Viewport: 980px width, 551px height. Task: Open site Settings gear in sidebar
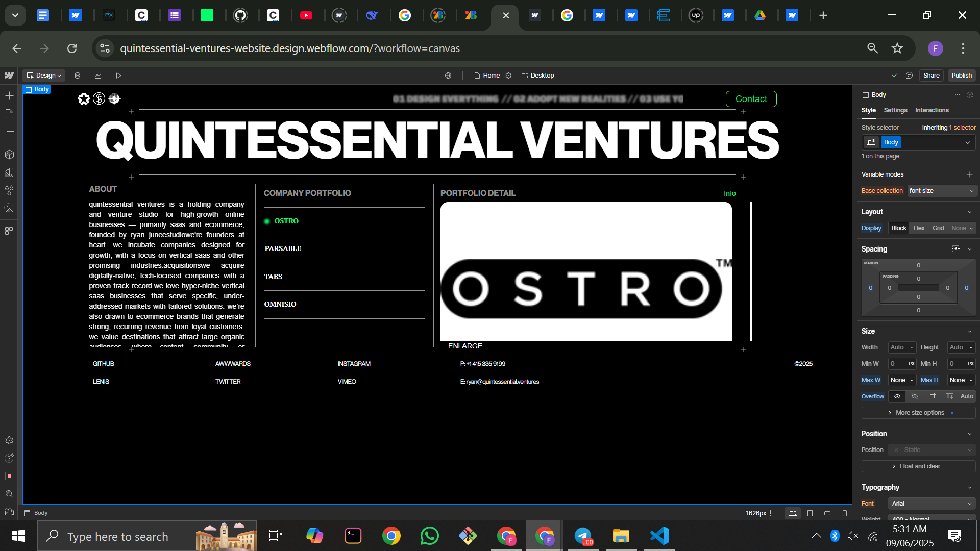pos(9,440)
